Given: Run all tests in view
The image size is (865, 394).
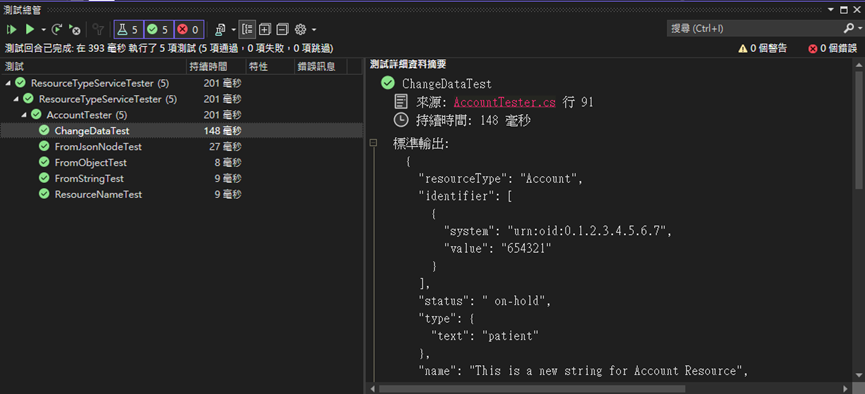Looking at the screenshot, I should [x=12, y=29].
